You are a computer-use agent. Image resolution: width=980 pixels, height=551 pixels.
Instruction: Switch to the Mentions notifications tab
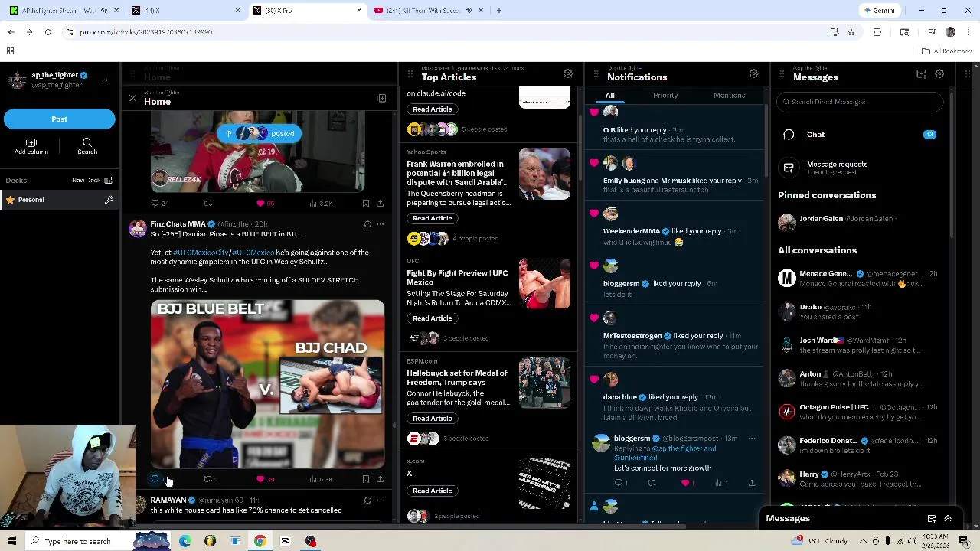pyautogui.click(x=729, y=96)
